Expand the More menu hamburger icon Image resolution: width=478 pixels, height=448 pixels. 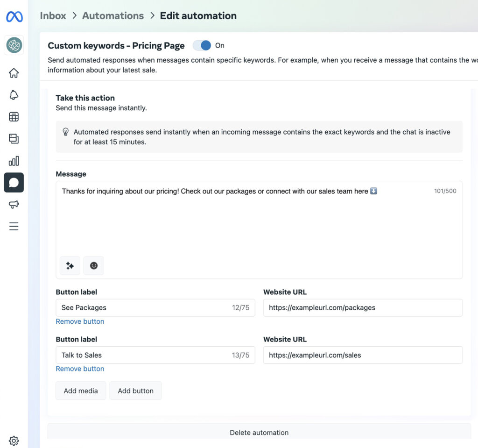pyautogui.click(x=14, y=226)
